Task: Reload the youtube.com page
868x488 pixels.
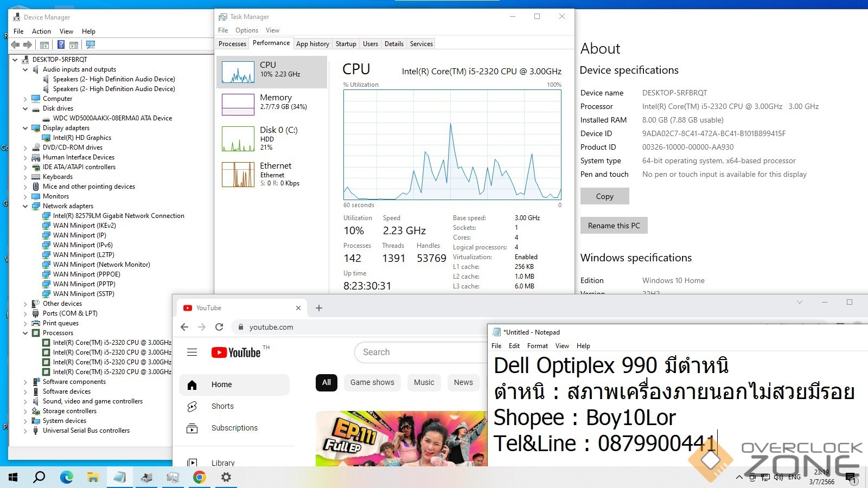Action: pos(219,327)
